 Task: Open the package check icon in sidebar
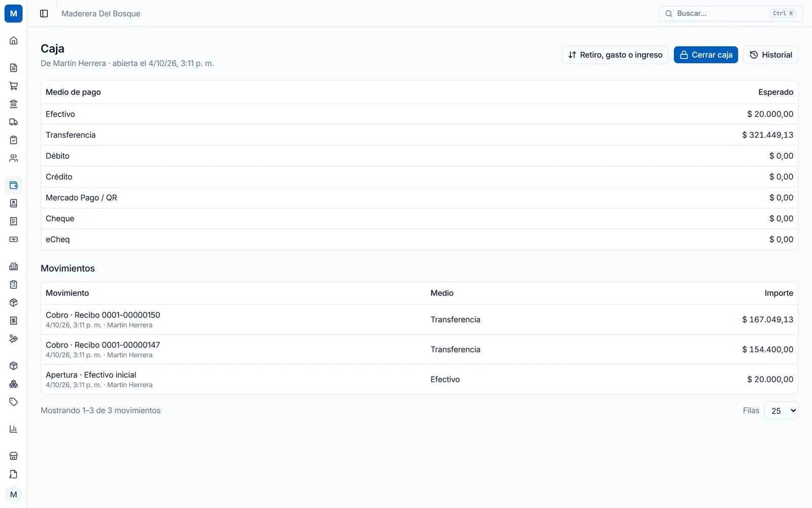[x=14, y=303]
